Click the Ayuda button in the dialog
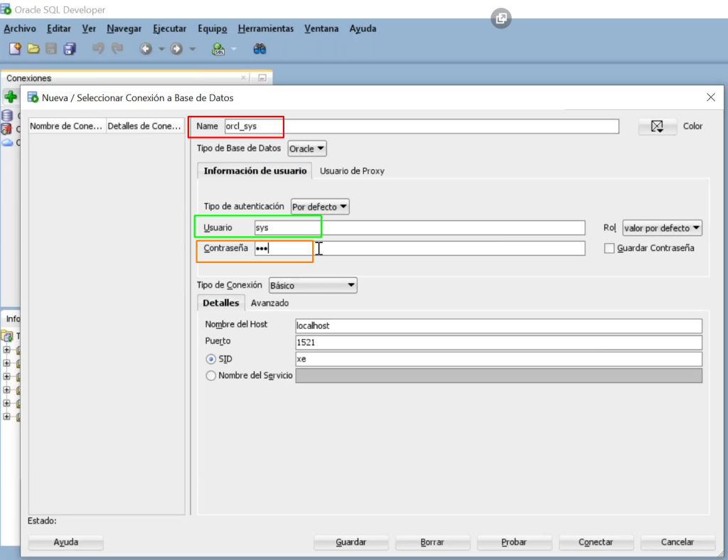Image resolution: width=728 pixels, height=560 pixels. click(66, 542)
